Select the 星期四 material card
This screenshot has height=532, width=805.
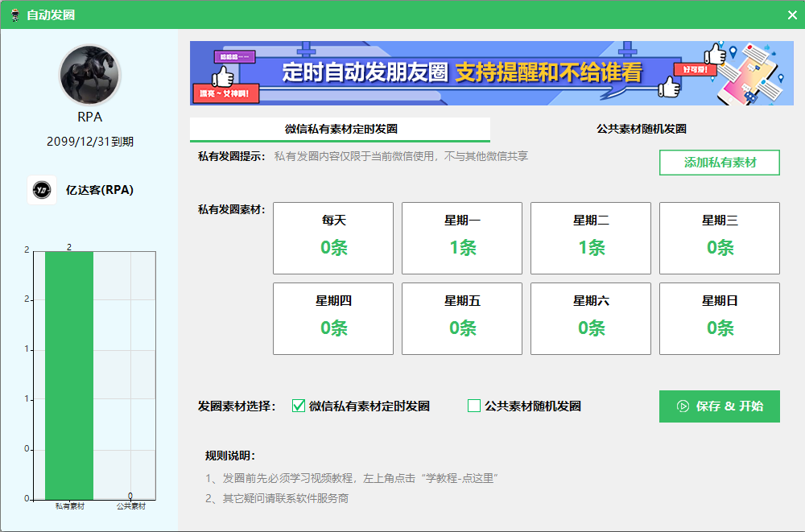pyautogui.click(x=333, y=319)
